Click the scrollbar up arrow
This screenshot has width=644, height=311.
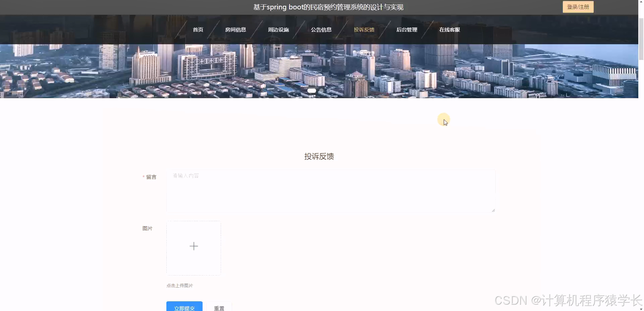(641, 1)
